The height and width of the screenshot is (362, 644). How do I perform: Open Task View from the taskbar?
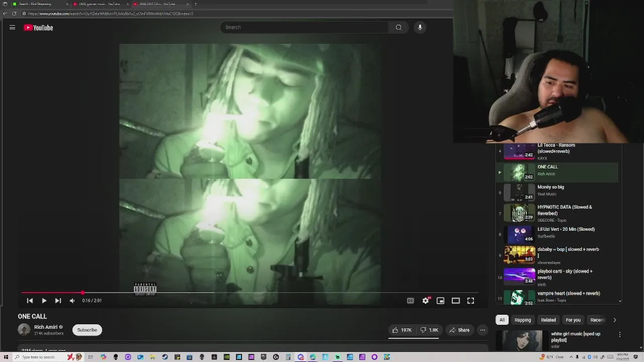91,357
